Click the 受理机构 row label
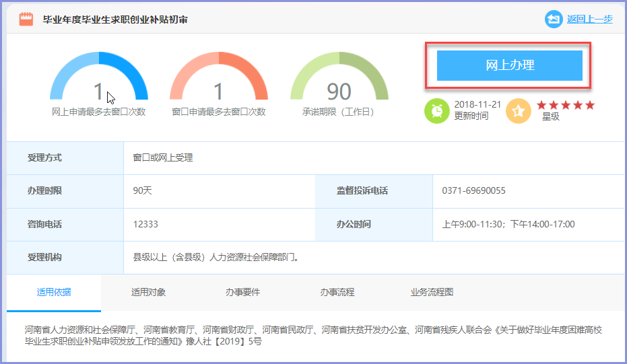This screenshot has height=364, width=627. coord(44,257)
